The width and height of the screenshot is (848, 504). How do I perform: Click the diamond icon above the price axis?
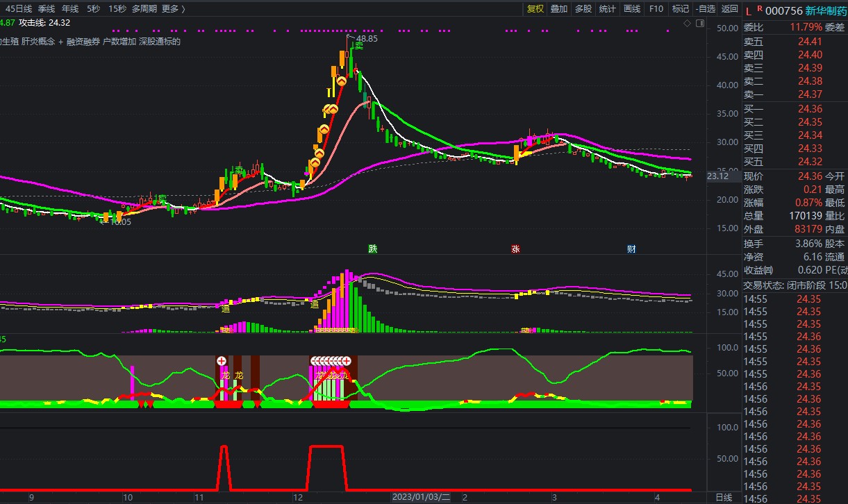coord(687,24)
